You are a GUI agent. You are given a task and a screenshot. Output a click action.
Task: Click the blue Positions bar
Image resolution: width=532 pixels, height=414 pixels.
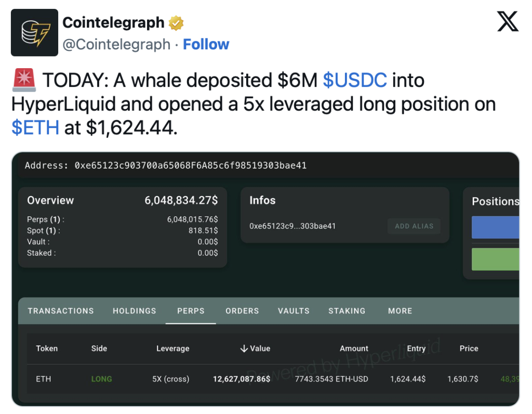pyautogui.click(x=495, y=227)
